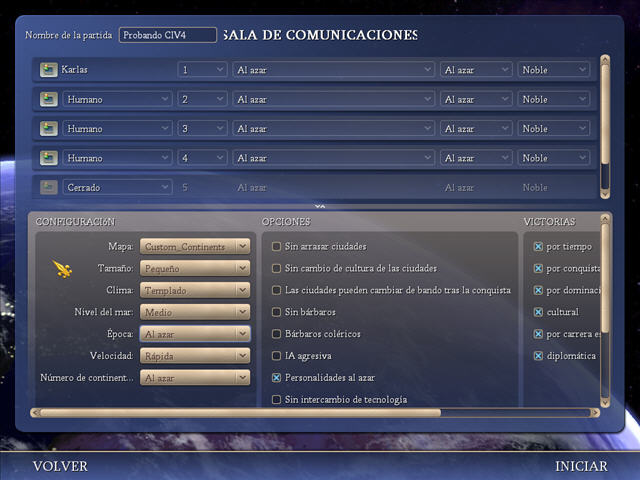Collapse the player list with the chevron
Viewport: 640px width, 480px height.
click(x=320, y=206)
